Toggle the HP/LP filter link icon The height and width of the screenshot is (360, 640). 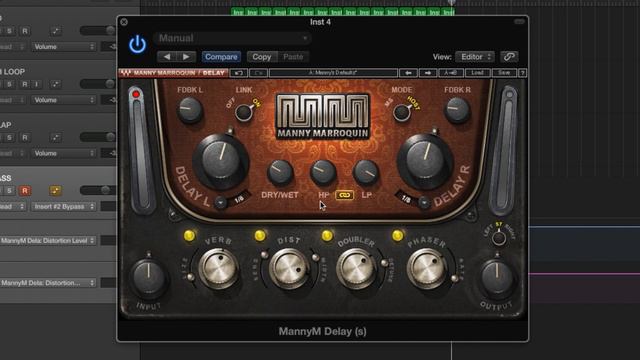click(x=344, y=196)
